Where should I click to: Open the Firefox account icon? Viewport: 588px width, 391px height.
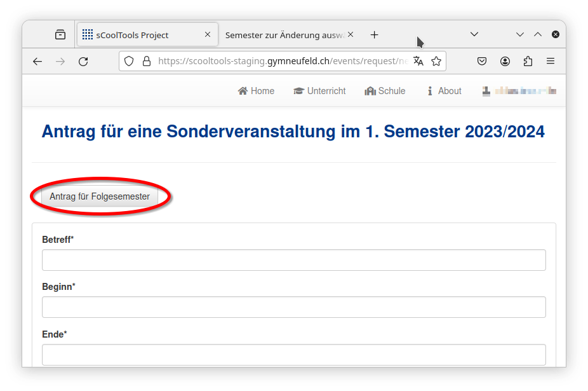505,62
